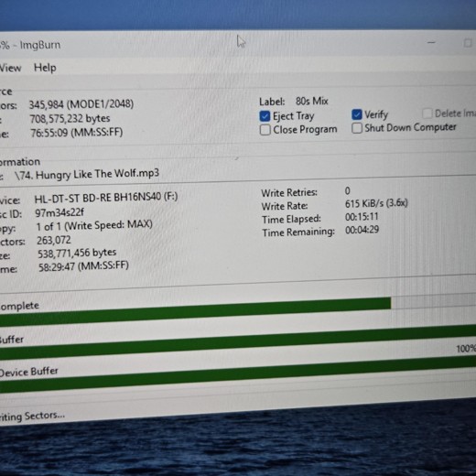
Task: Select the 80s Mix label value
Action: tap(312, 101)
